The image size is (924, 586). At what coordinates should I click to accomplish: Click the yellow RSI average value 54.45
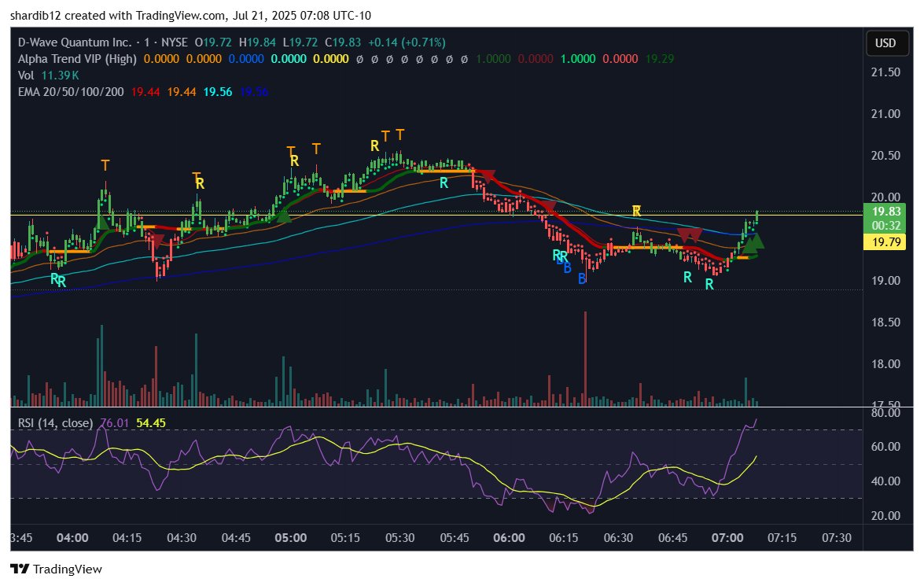[151, 423]
